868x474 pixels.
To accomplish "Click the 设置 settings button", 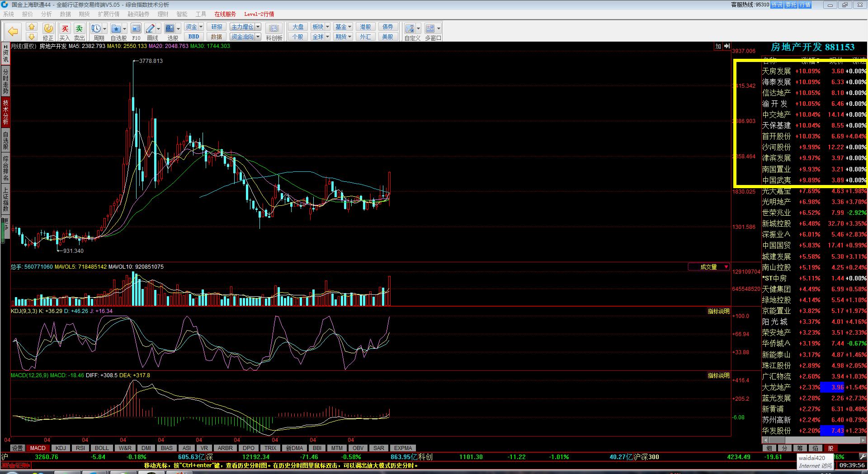I will point(18,448).
